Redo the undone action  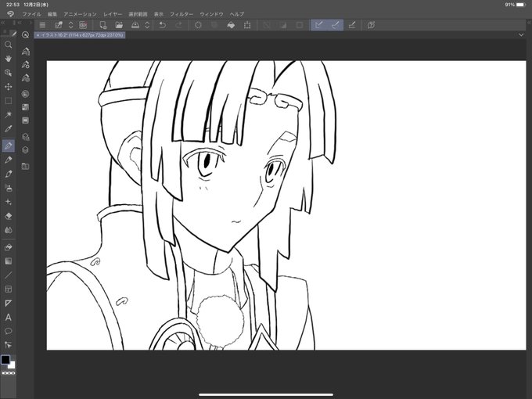click(x=179, y=25)
